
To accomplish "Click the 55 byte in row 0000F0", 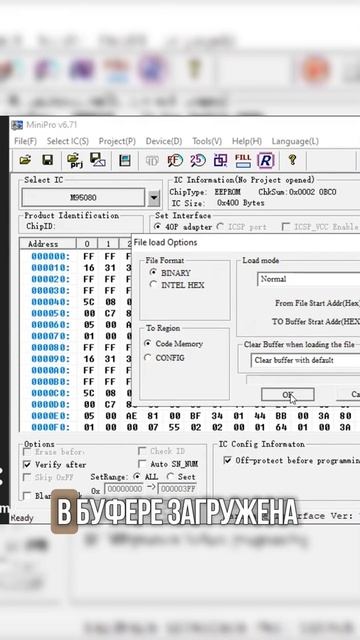I will 174,427.
